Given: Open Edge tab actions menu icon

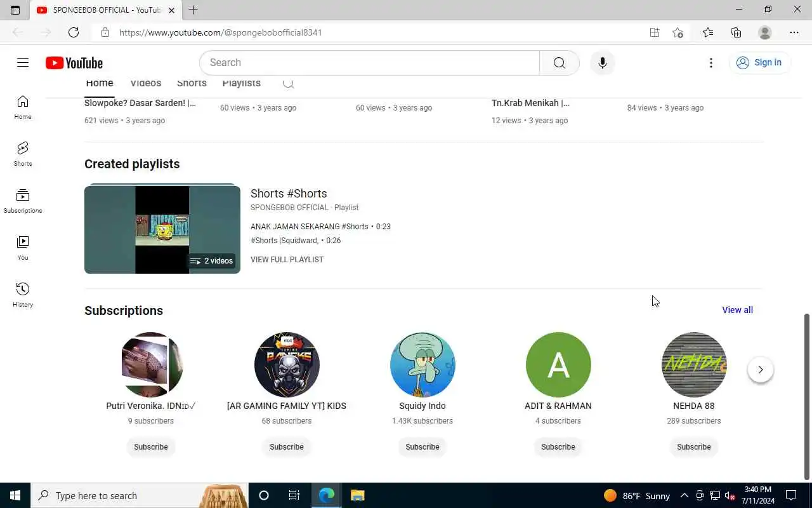Looking at the screenshot, I should (15, 10).
